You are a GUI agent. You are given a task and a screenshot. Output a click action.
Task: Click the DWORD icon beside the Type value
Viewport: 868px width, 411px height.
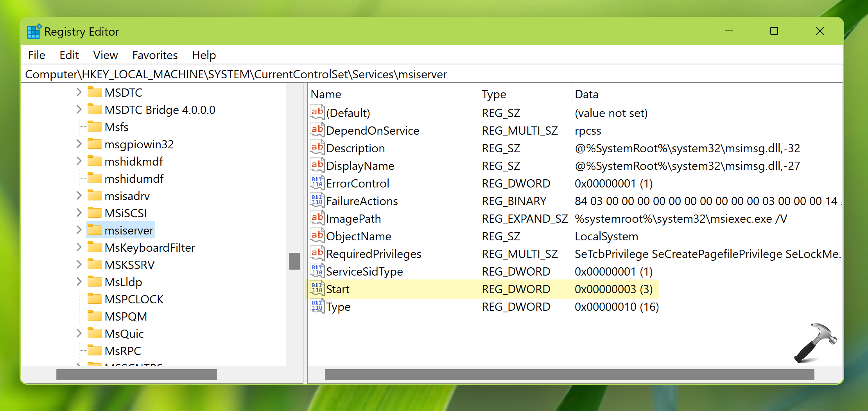317,306
